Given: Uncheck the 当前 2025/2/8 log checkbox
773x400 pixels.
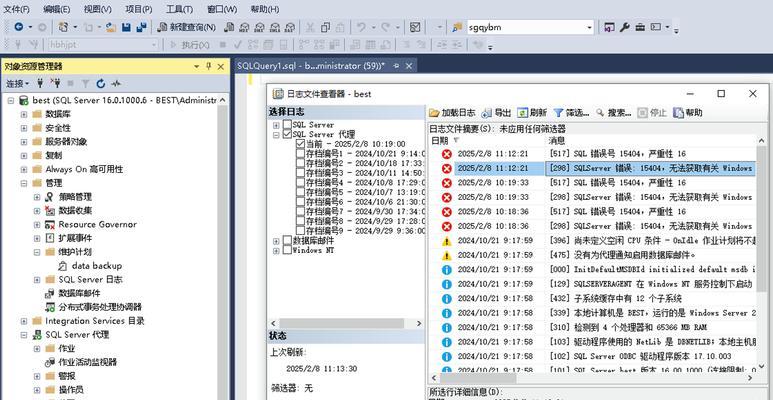Looking at the screenshot, I should 300,144.
